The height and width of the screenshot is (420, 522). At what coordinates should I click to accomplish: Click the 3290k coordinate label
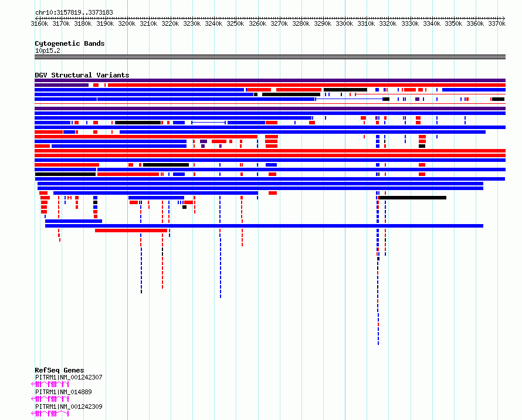click(x=323, y=23)
